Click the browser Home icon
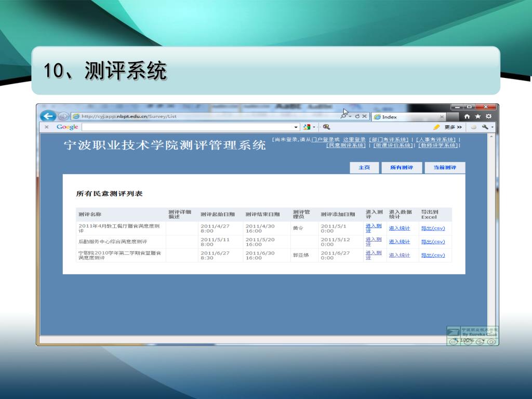Image resolution: width=532 pixels, height=399 pixels. (x=467, y=117)
